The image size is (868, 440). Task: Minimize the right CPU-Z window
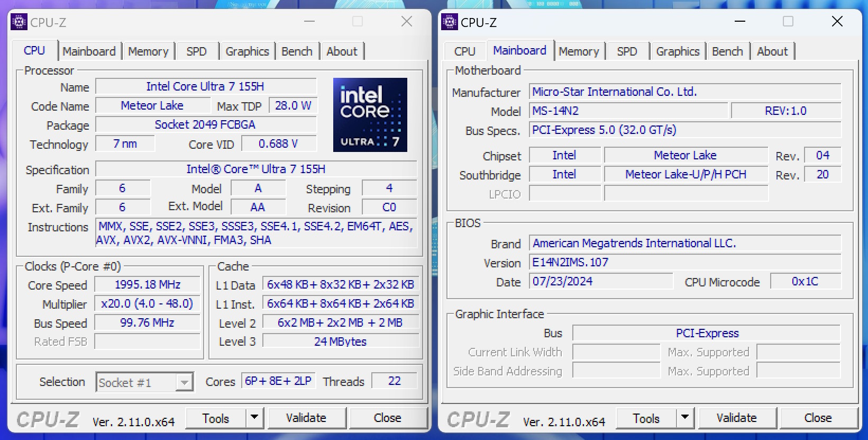(x=740, y=22)
